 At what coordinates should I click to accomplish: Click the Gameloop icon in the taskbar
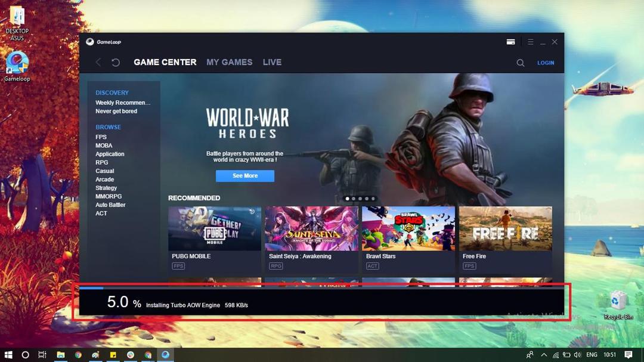166,355
